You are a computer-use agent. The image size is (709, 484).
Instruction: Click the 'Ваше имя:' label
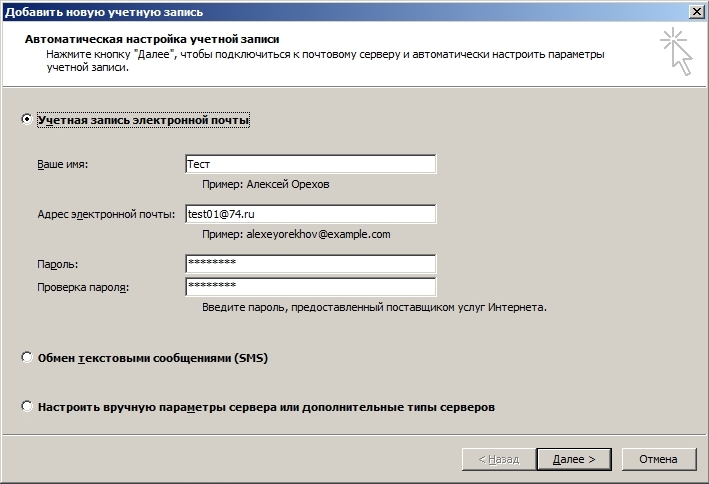click(62, 164)
